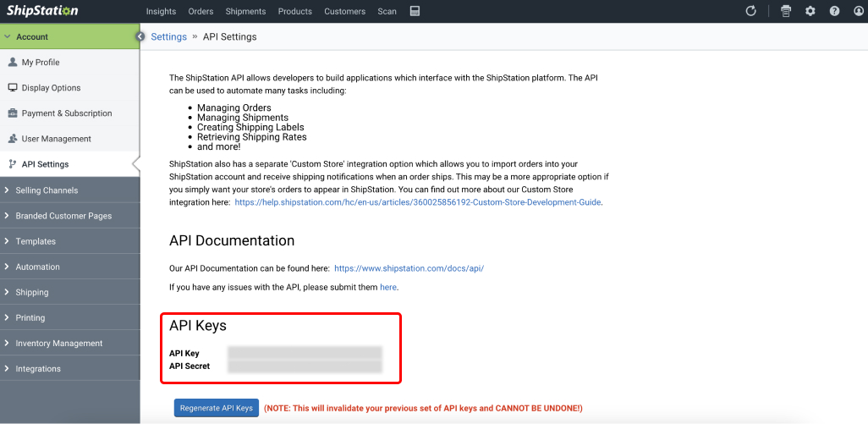Open the Custom Store Development Guide link
The height and width of the screenshot is (424, 868).
(x=418, y=202)
